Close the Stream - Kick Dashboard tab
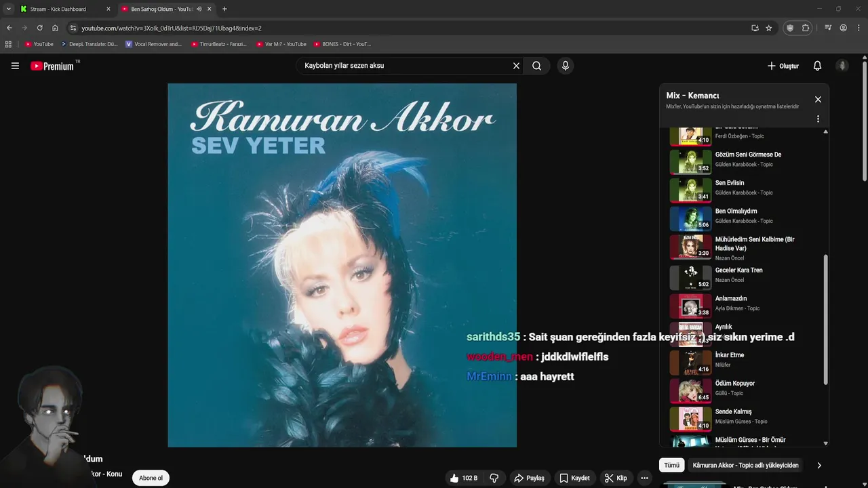 tap(108, 9)
